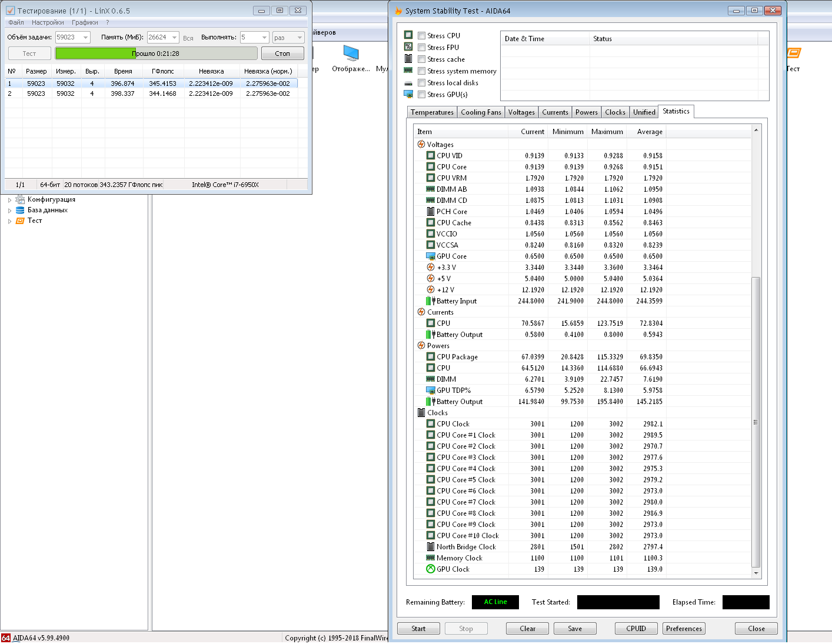Open the Графики menu in LinX
The image size is (832, 644).
pyautogui.click(x=85, y=22)
